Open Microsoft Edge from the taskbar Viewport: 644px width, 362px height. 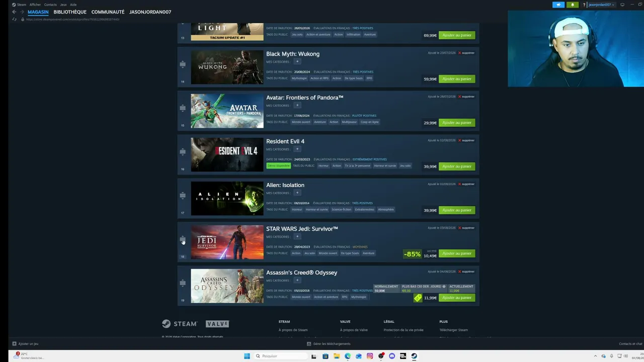coord(348,356)
